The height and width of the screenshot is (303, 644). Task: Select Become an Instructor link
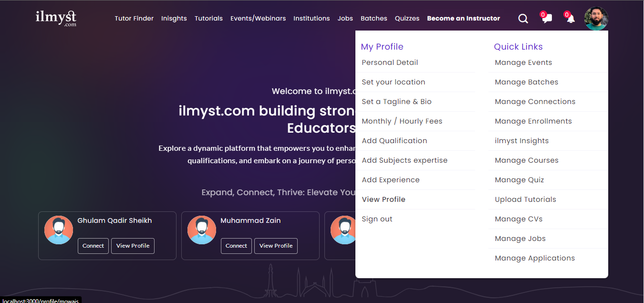tap(463, 18)
